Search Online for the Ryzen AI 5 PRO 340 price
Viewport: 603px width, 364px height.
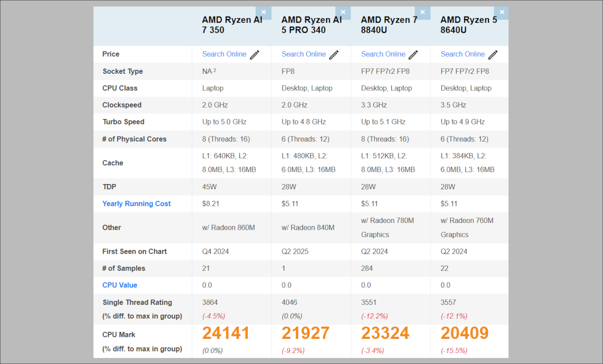(304, 54)
